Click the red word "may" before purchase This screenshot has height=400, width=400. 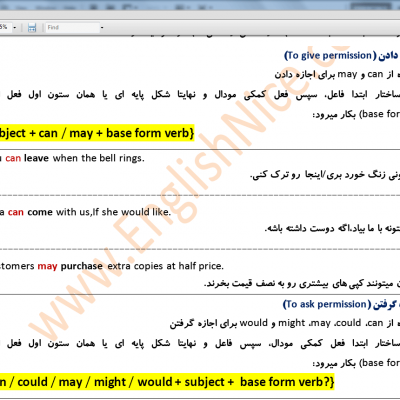click(47, 267)
